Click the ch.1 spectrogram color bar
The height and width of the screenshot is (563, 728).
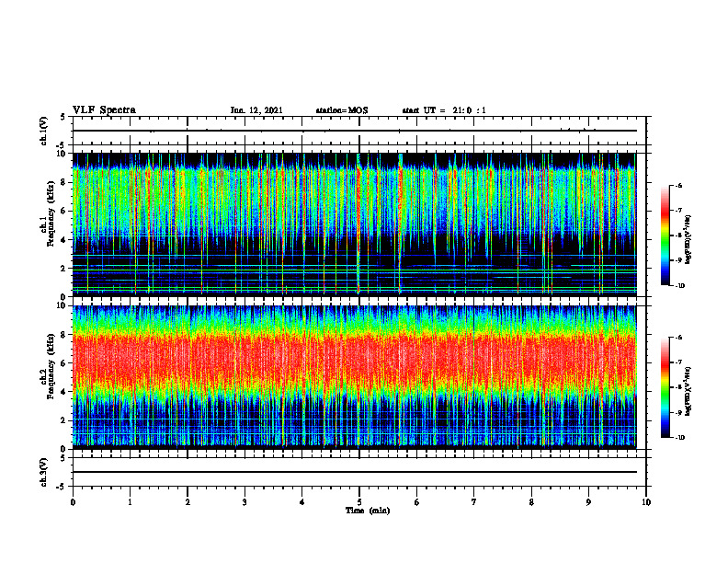coord(665,236)
